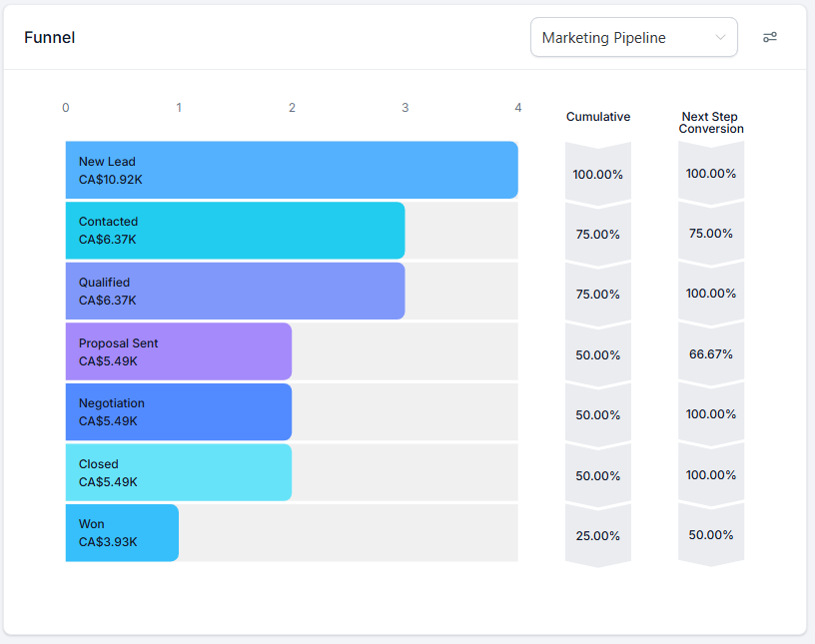Click the Cumulative column header
Screen dimensions: 815x644
coord(597,117)
